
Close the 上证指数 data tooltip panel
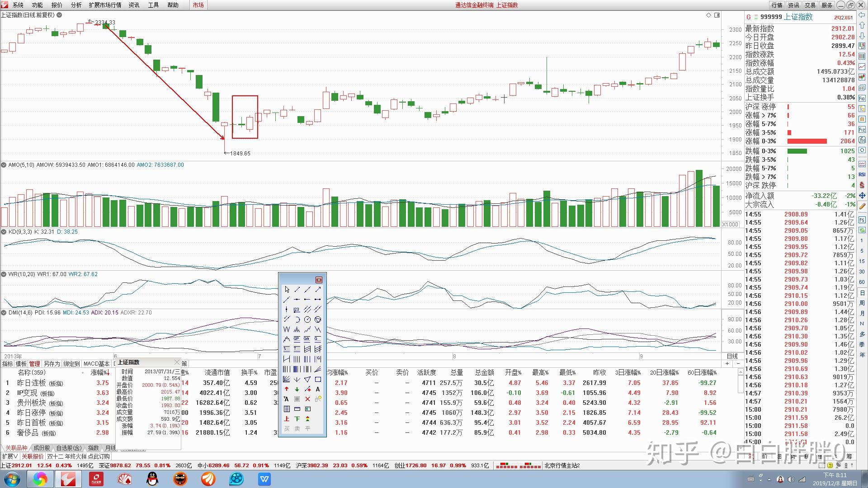(177, 362)
